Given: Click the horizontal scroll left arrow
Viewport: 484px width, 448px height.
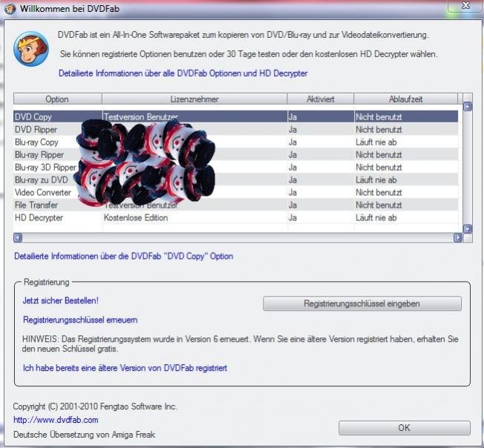Looking at the screenshot, I should [x=18, y=238].
